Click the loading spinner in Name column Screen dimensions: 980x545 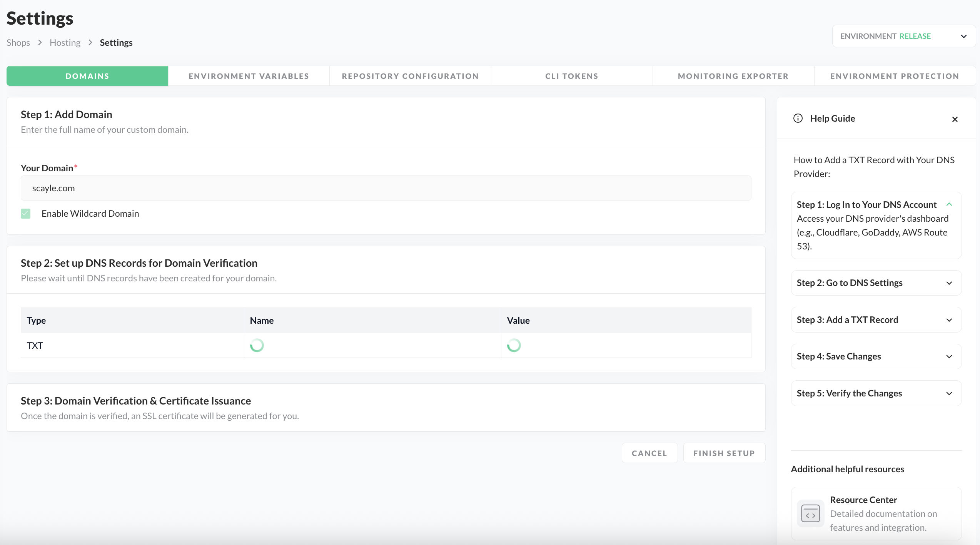pyautogui.click(x=257, y=345)
